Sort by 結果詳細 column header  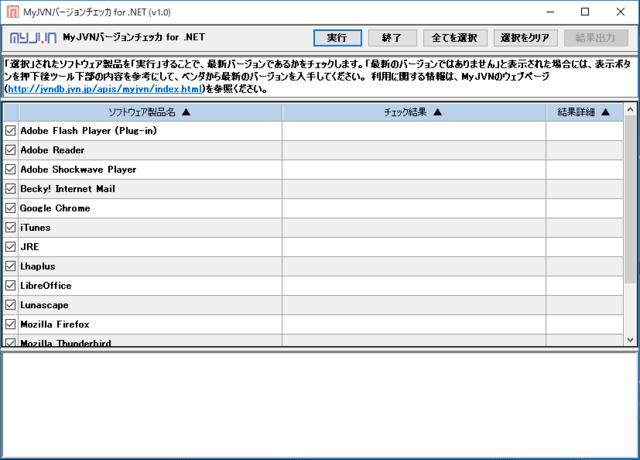(584, 112)
